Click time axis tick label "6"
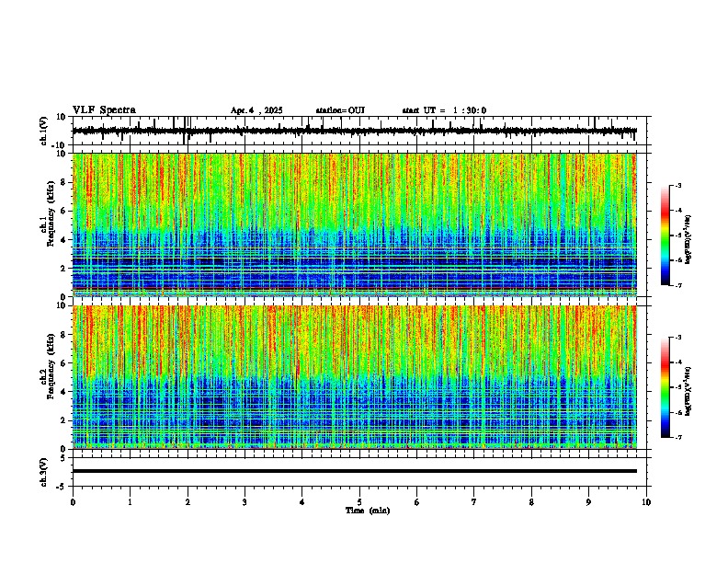The height and width of the screenshot is (563, 728). (417, 502)
